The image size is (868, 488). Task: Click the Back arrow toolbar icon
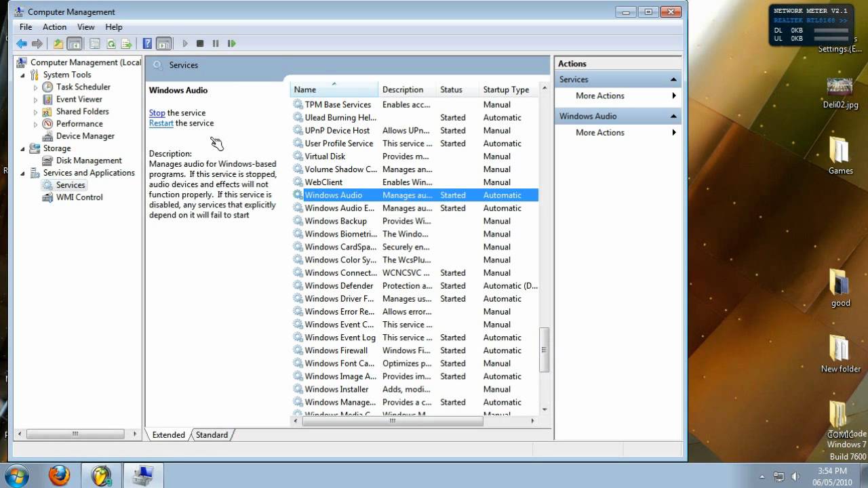pos(22,43)
